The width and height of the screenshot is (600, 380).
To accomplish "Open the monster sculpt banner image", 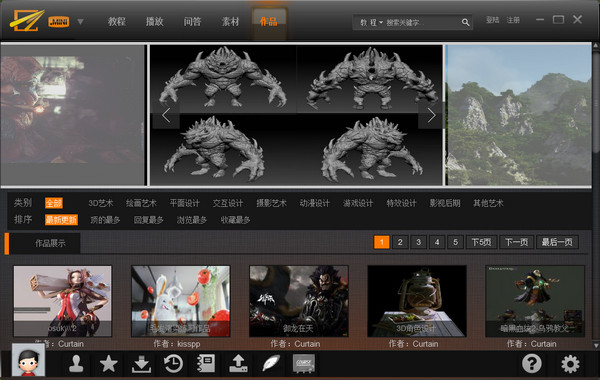I will tap(296, 115).
